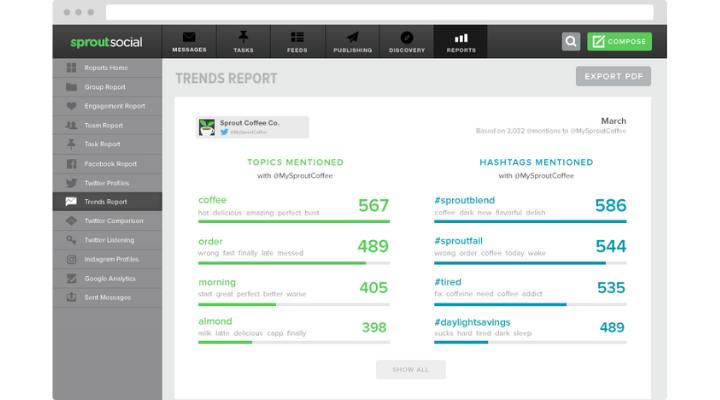The width and height of the screenshot is (720, 400).
Task: Click the Group Report folder icon
Action: 71,87
